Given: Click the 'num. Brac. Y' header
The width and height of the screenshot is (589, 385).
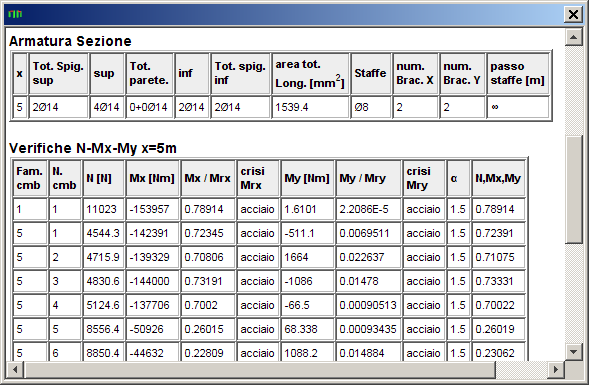Looking at the screenshot, I should [x=462, y=73].
